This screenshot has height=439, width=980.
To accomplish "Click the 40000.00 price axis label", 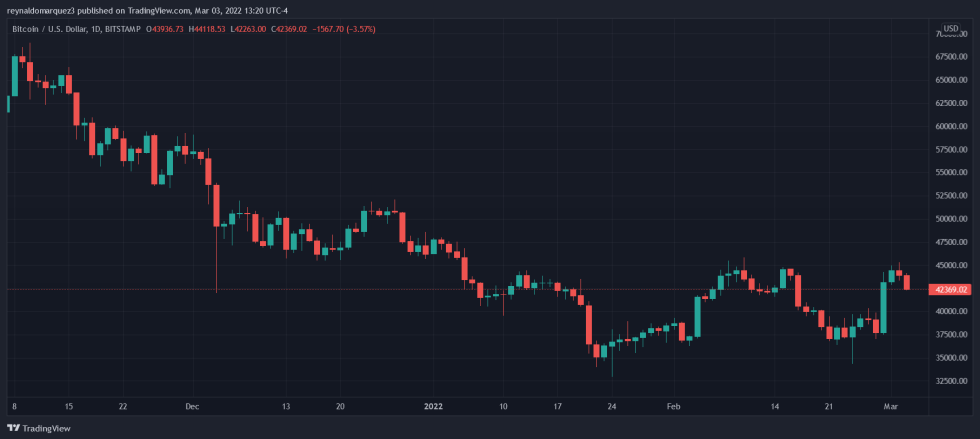I will point(951,311).
